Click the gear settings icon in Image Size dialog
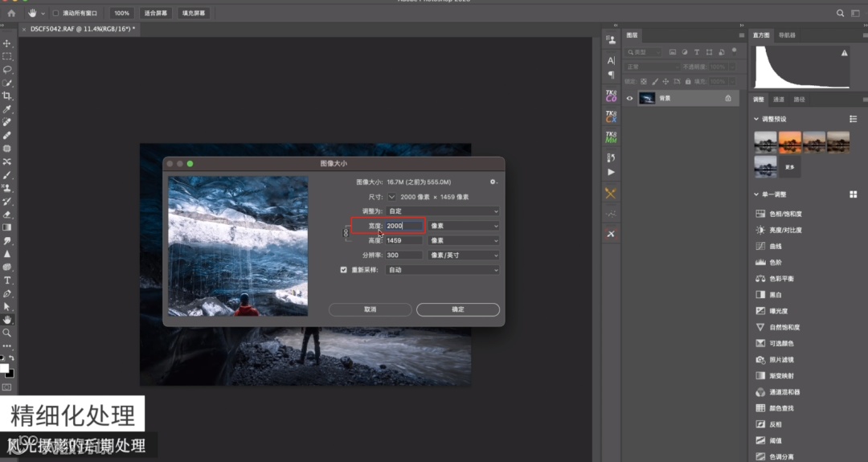The image size is (868, 462). 493,182
